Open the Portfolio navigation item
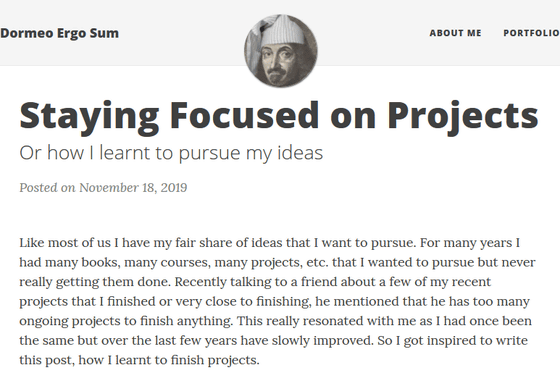The width and height of the screenshot is (560, 386). (x=531, y=33)
